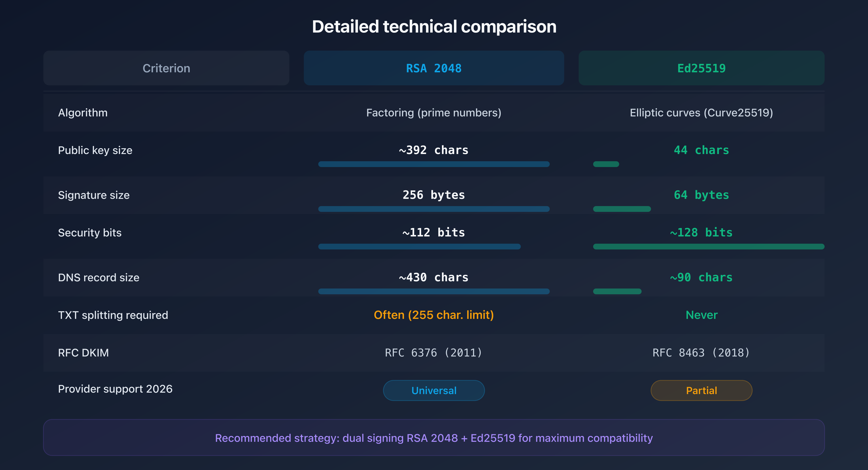This screenshot has height=470, width=868.
Task: Select the Security bits row label
Action: 89,233
